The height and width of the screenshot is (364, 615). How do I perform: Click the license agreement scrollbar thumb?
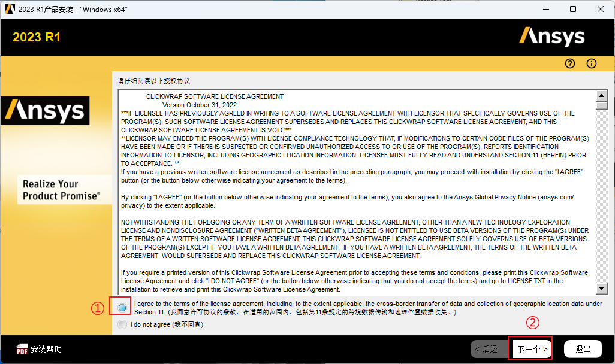(601, 105)
